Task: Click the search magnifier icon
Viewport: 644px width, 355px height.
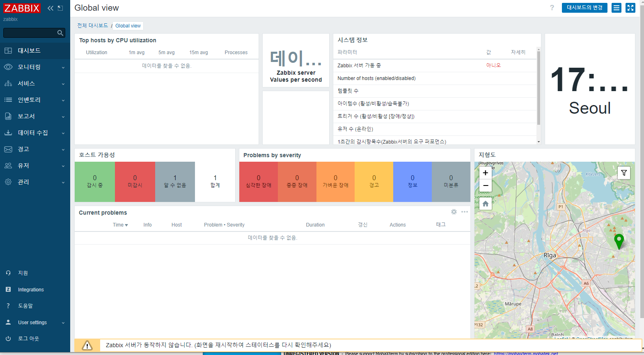Action: tap(60, 33)
